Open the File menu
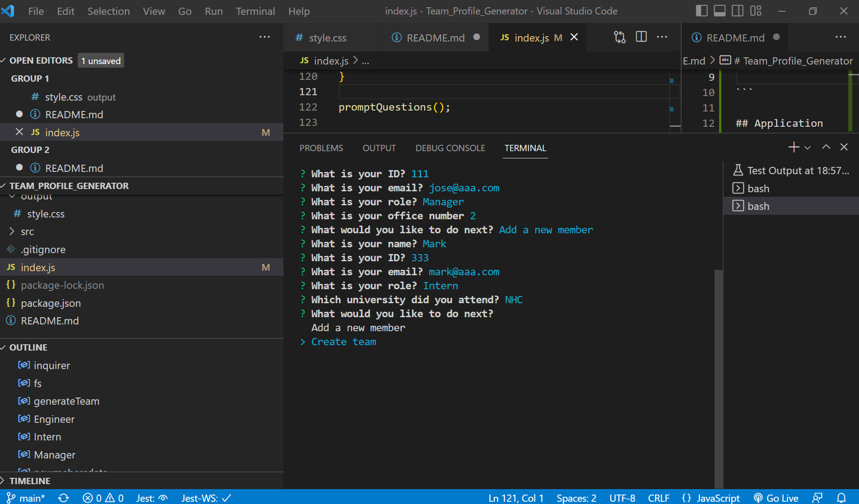The height and width of the screenshot is (504, 859). (36, 11)
